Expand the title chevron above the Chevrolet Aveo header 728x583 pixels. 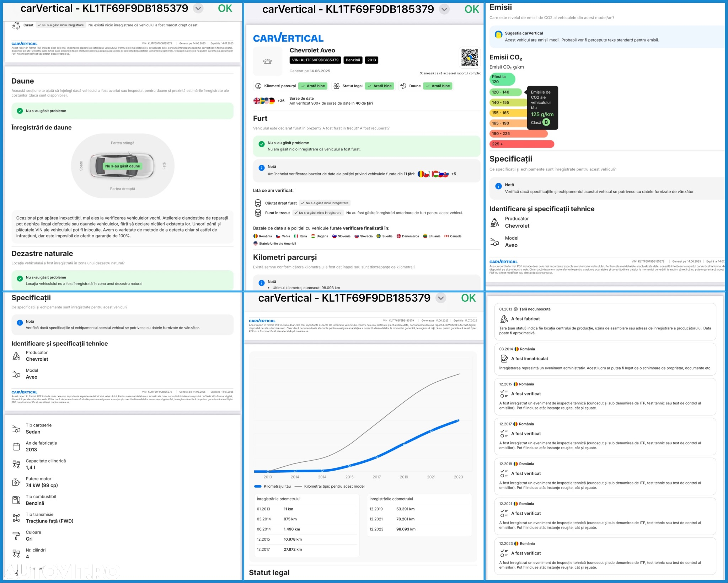coord(444,9)
